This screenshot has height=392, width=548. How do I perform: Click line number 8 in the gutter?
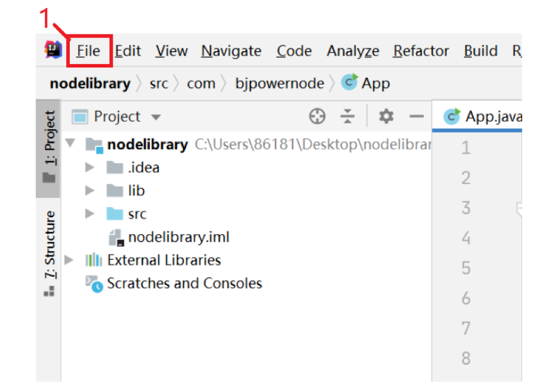coord(466,358)
